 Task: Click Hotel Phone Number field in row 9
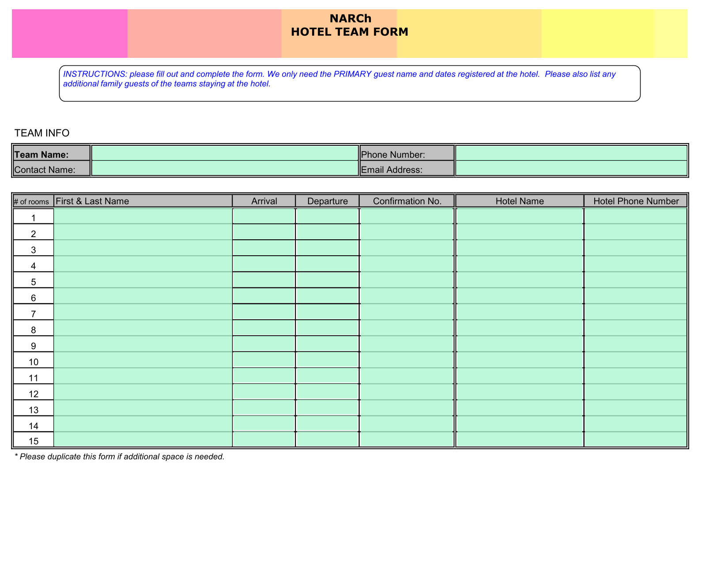[636, 344]
